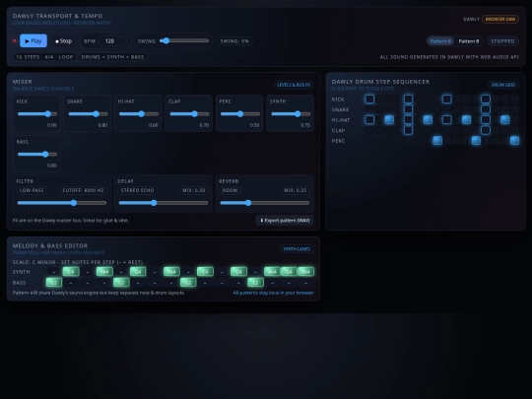Open Synth note Eb4 on step 4
Image resolution: width=532 pixels, height=399 pixels.
point(104,272)
